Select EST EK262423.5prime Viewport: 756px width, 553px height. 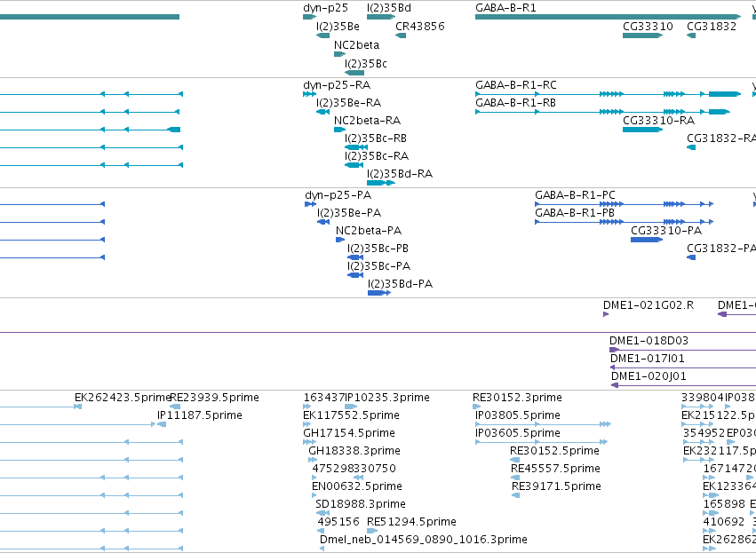123,398
